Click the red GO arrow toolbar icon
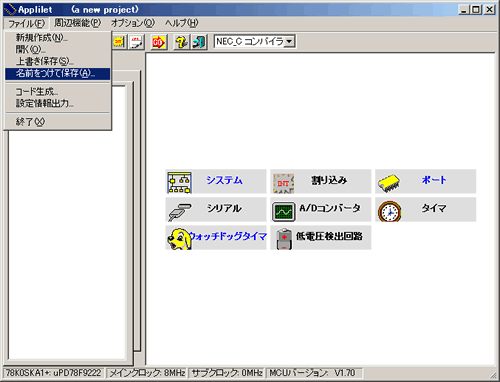 coord(159,42)
